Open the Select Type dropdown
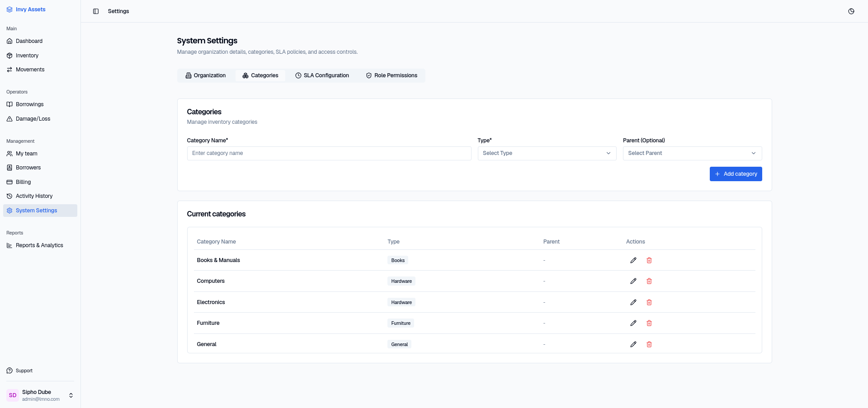The width and height of the screenshot is (868, 408). tap(547, 153)
